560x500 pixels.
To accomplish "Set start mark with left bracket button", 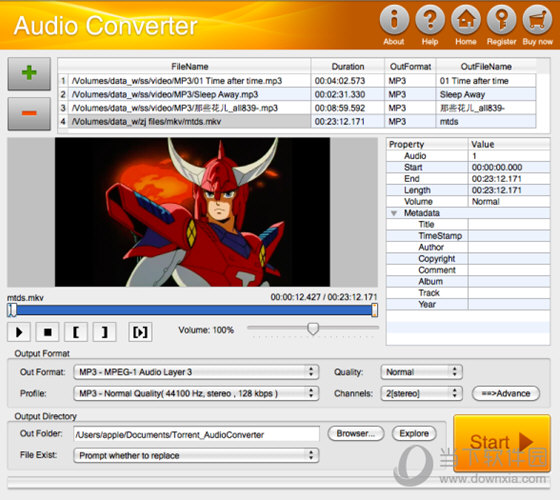I will [76, 332].
